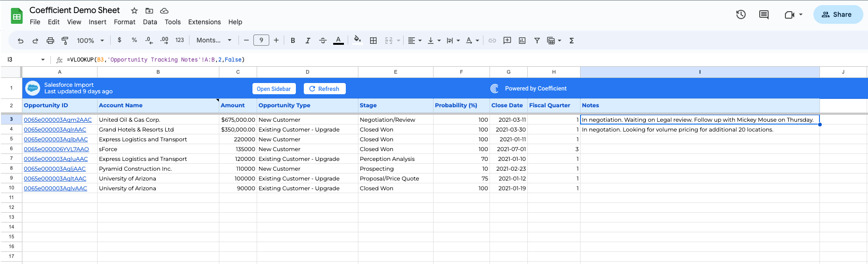Open the Tools menu
The height and width of the screenshot is (264, 868).
pos(173,22)
